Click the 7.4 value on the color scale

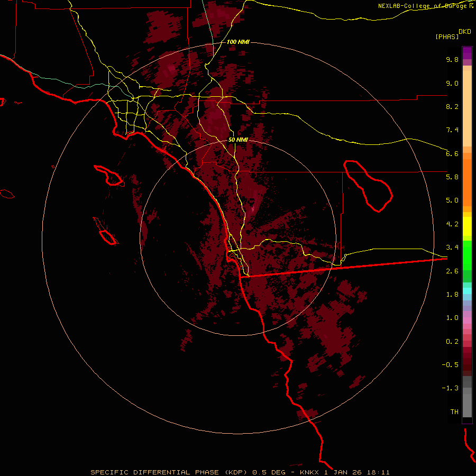pyautogui.click(x=452, y=130)
